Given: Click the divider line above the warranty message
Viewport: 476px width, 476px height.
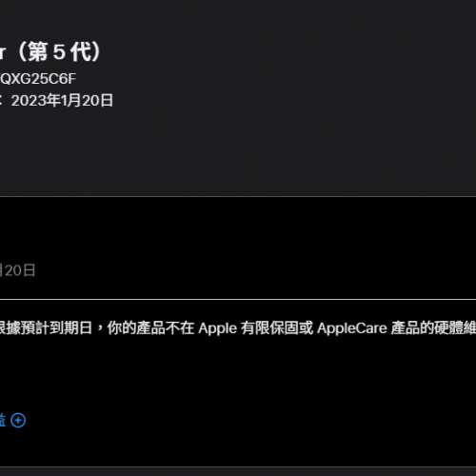Looking at the screenshot, I should pyautogui.click(x=238, y=299).
